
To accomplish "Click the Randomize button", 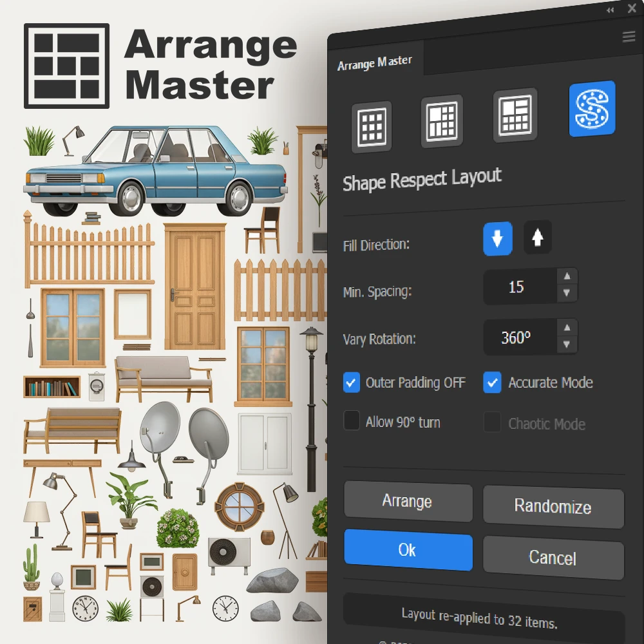I will pyautogui.click(x=553, y=507).
